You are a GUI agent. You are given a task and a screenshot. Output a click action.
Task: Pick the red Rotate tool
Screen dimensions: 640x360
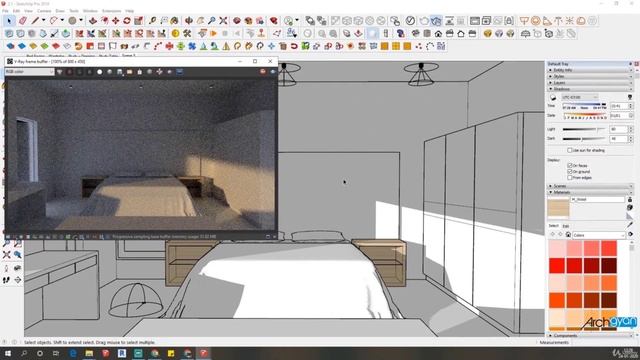pos(127,20)
